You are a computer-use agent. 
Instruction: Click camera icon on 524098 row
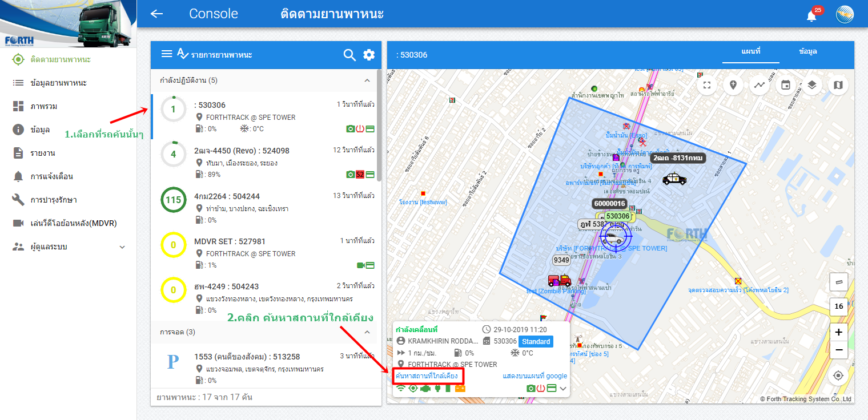(350, 174)
